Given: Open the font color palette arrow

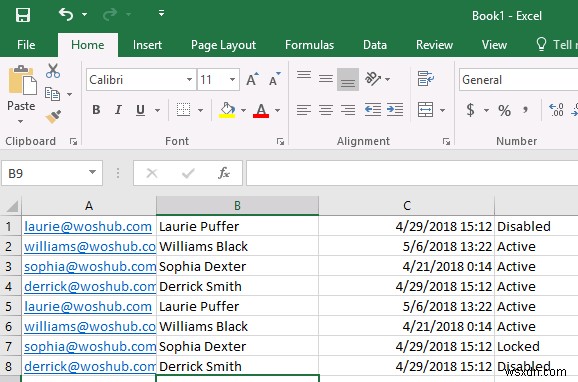Looking at the screenshot, I should pyautogui.click(x=278, y=110).
